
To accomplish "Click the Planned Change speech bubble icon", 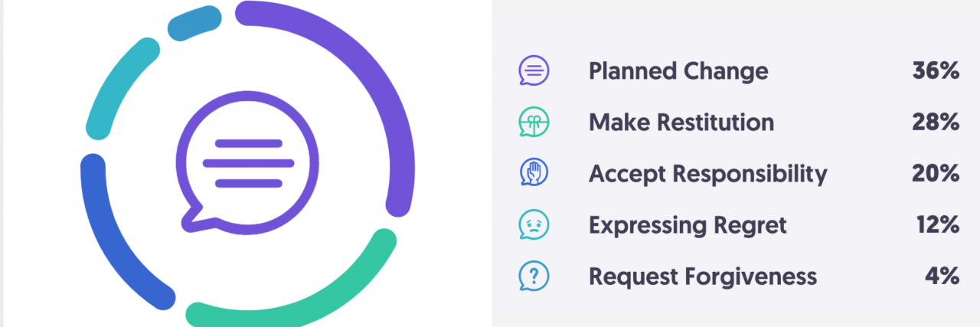I will click(x=534, y=71).
